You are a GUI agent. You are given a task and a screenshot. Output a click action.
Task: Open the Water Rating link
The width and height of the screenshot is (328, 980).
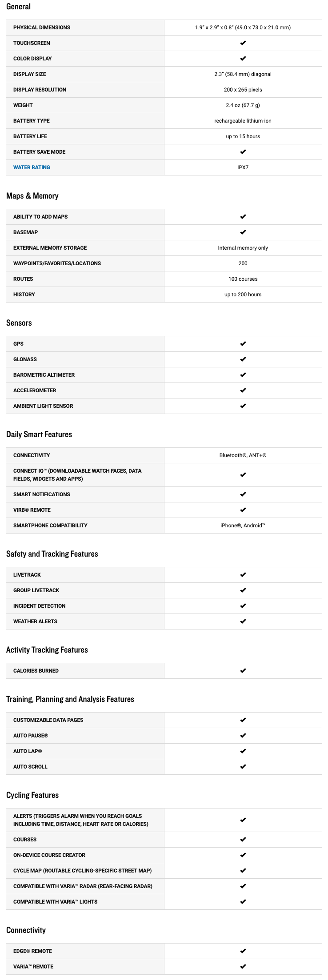32,167
